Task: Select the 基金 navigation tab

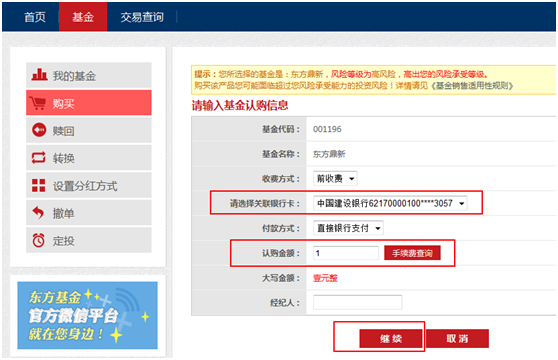Action: [x=83, y=17]
